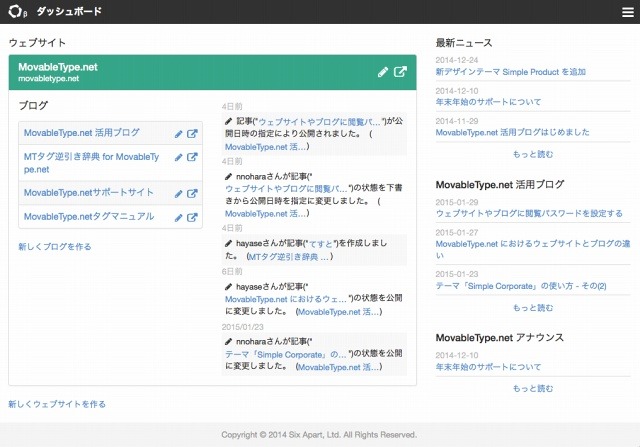Open MovableType.net におけるウェ… link in activity feed
640x447 pixels.
click(286, 299)
